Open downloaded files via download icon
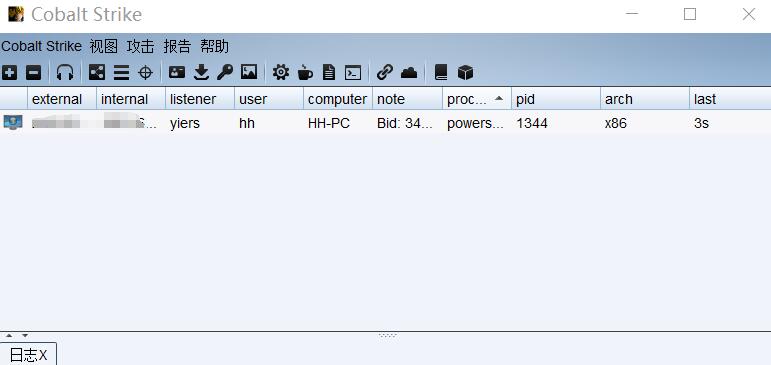This screenshot has width=771, height=365. click(201, 73)
